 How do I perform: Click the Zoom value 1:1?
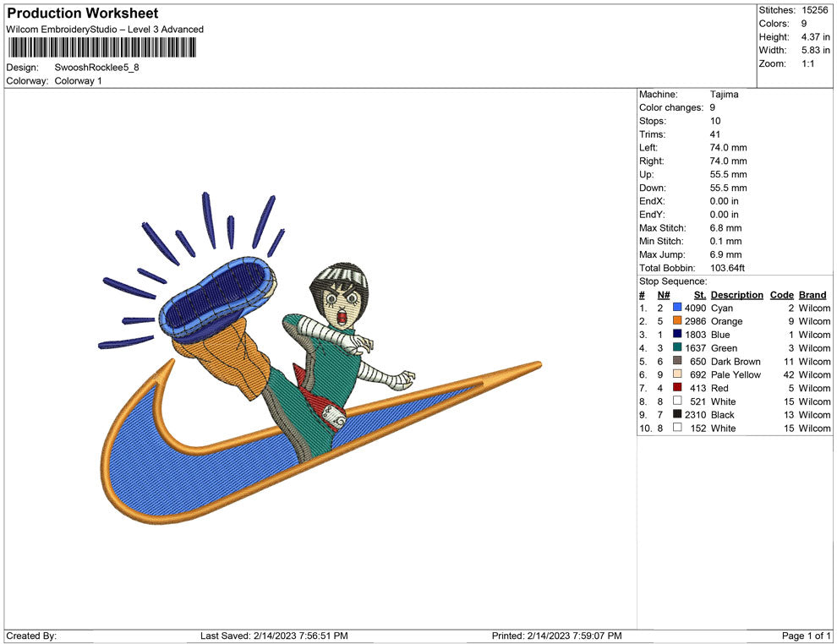(807, 63)
